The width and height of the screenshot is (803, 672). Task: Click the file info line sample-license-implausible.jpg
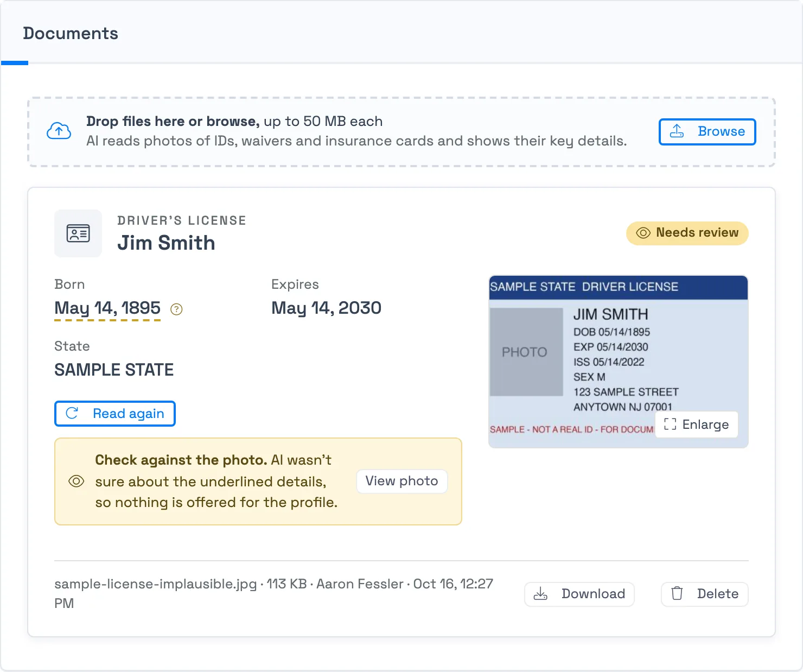(x=274, y=593)
